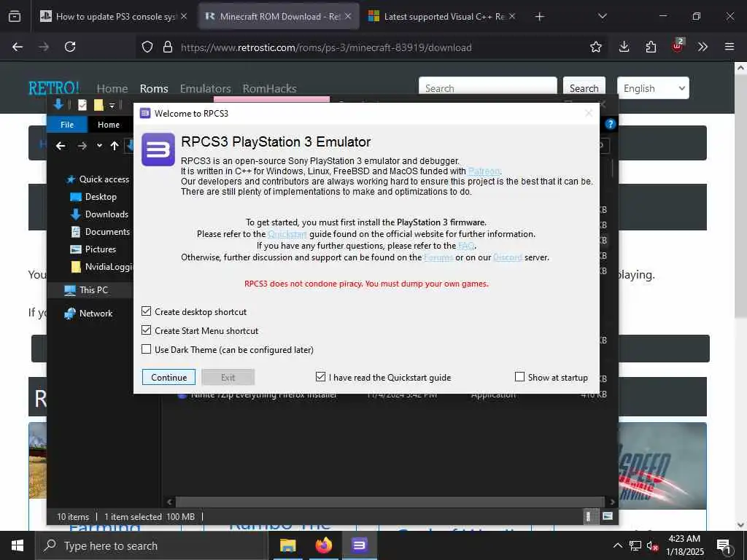The height and width of the screenshot is (560, 747).
Task: Uncheck Create desktop shortcut checkbox
Action: click(x=146, y=311)
